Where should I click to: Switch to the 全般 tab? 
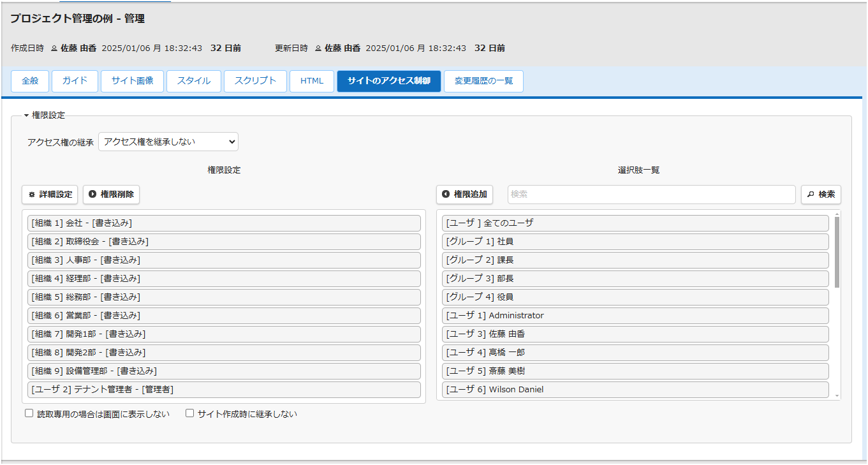30,81
